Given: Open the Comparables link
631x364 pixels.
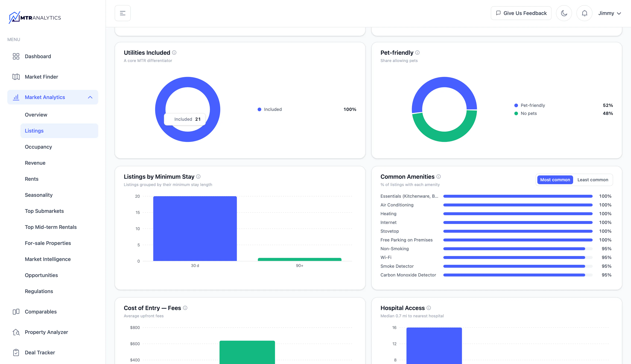Looking at the screenshot, I should [41, 312].
